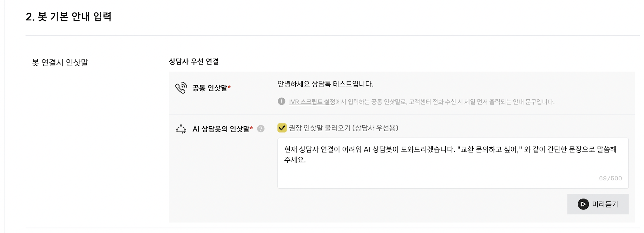Click the phone icon beside 공통 인삿말
Viewport: 644px width, 233px height.
click(181, 88)
